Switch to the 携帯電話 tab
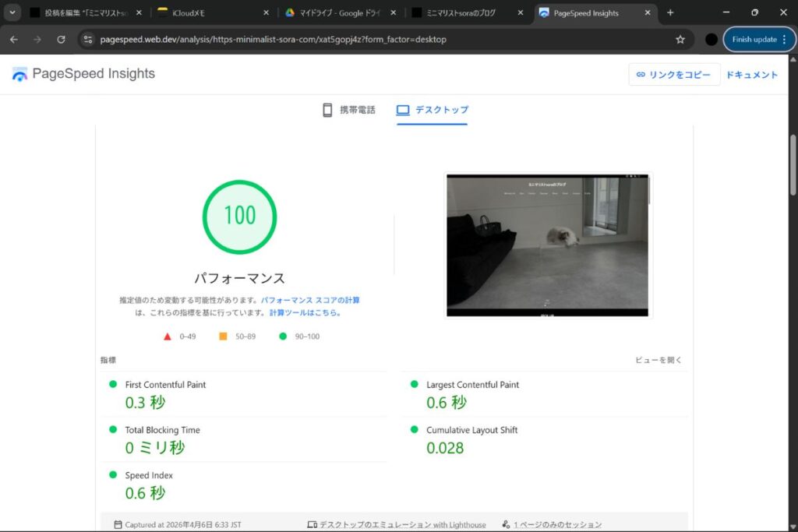 point(349,110)
